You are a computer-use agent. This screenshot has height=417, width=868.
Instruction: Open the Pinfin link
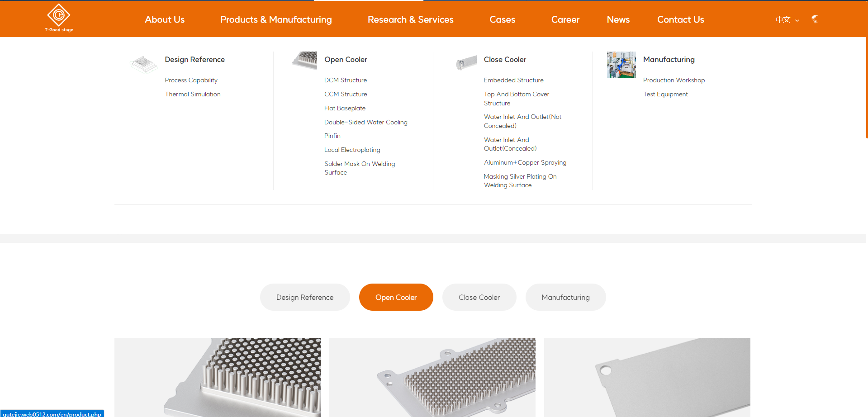click(x=332, y=136)
